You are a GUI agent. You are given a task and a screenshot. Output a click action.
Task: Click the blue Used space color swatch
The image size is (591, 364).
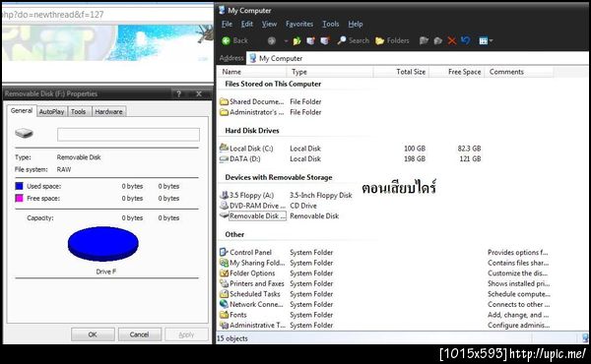[x=19, y=186]
